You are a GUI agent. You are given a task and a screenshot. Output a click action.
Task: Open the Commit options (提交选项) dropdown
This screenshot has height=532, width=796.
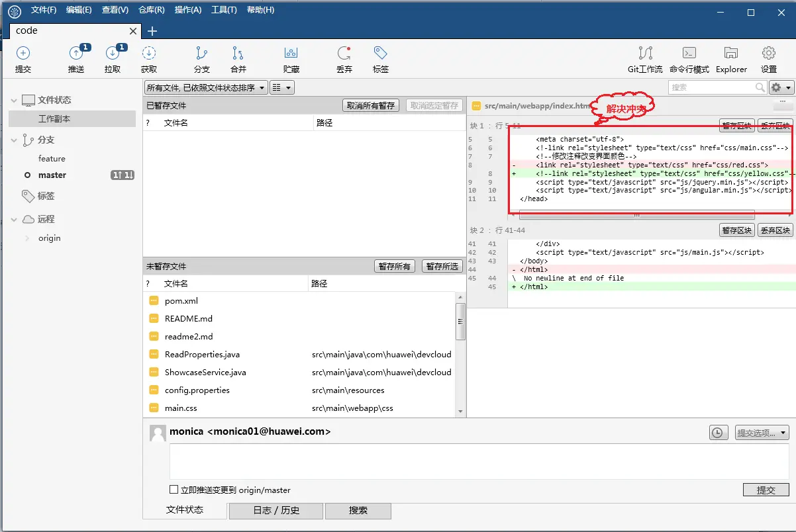point(762,433)
